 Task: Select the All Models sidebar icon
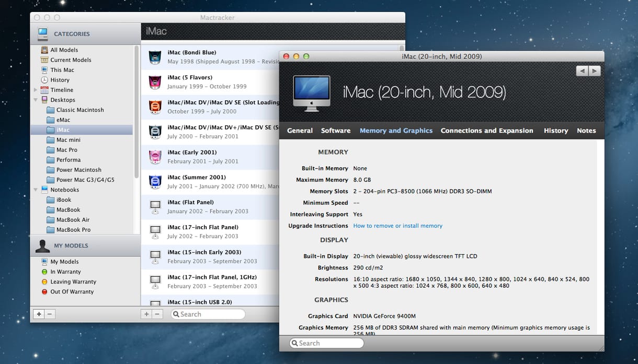click(44, 50)
